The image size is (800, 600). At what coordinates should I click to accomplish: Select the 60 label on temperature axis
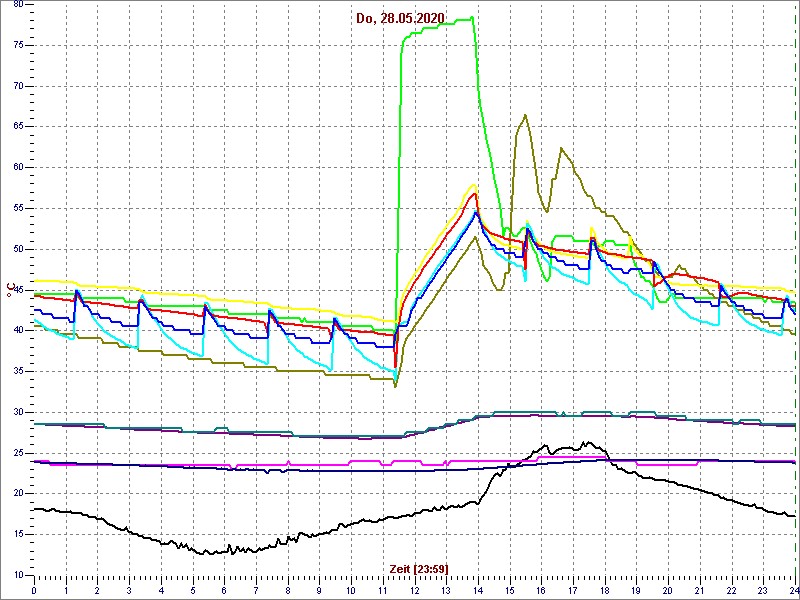pyautogui.click(x=18, y=167)
